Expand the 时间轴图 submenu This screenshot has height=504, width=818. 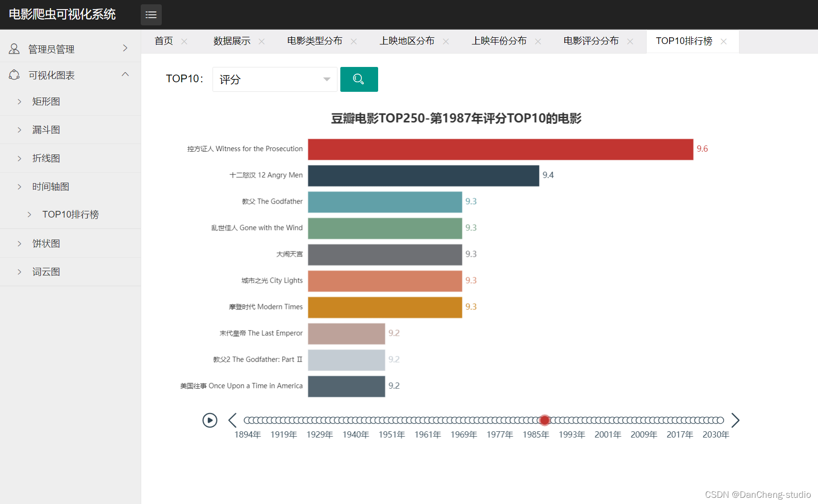(70, 186)
